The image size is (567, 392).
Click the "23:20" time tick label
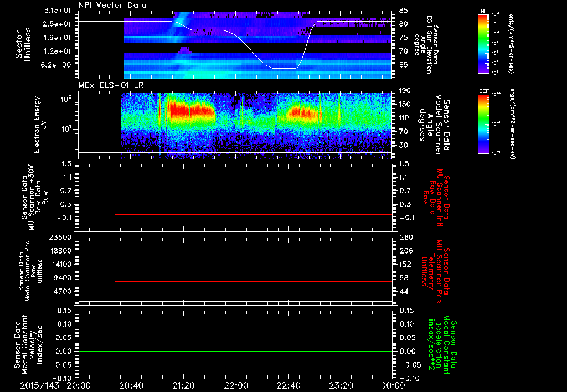point(341,385)
